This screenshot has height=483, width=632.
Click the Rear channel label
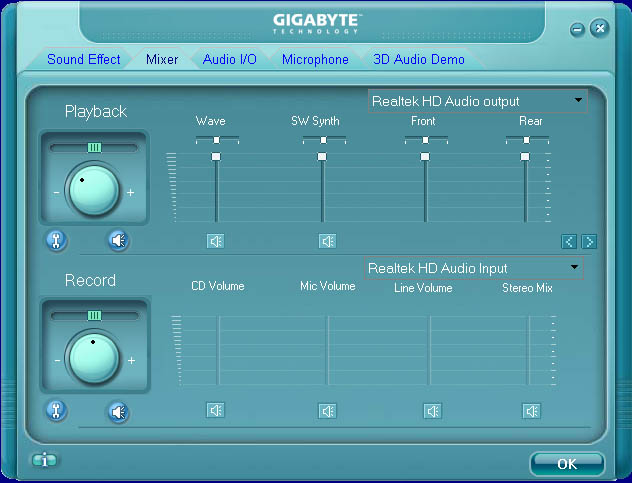point(530,121)
